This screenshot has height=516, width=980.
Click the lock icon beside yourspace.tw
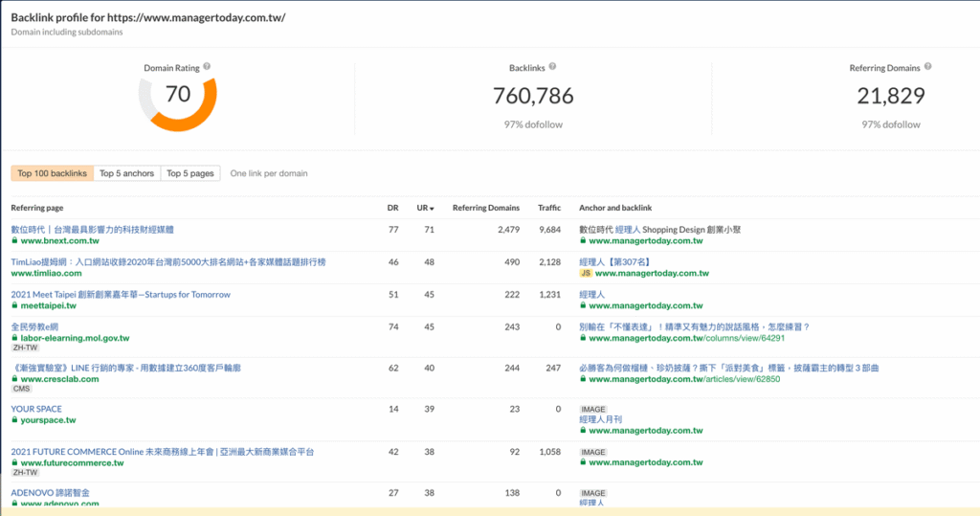[14, 420]
